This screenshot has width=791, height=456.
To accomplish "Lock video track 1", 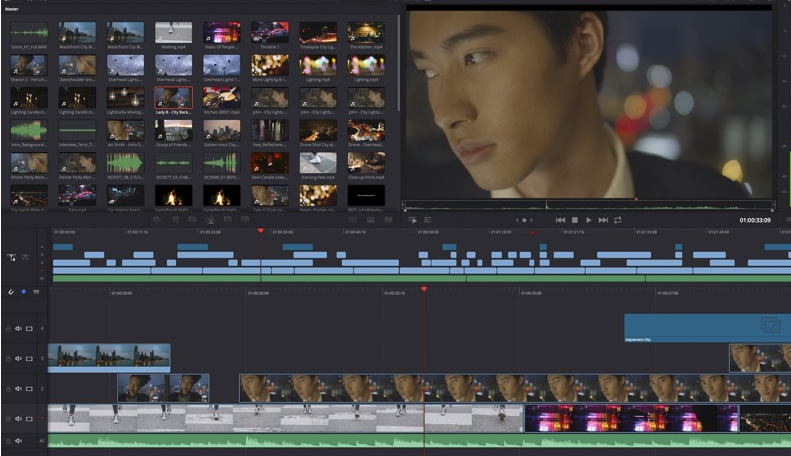I will click(x=8, y=419).
